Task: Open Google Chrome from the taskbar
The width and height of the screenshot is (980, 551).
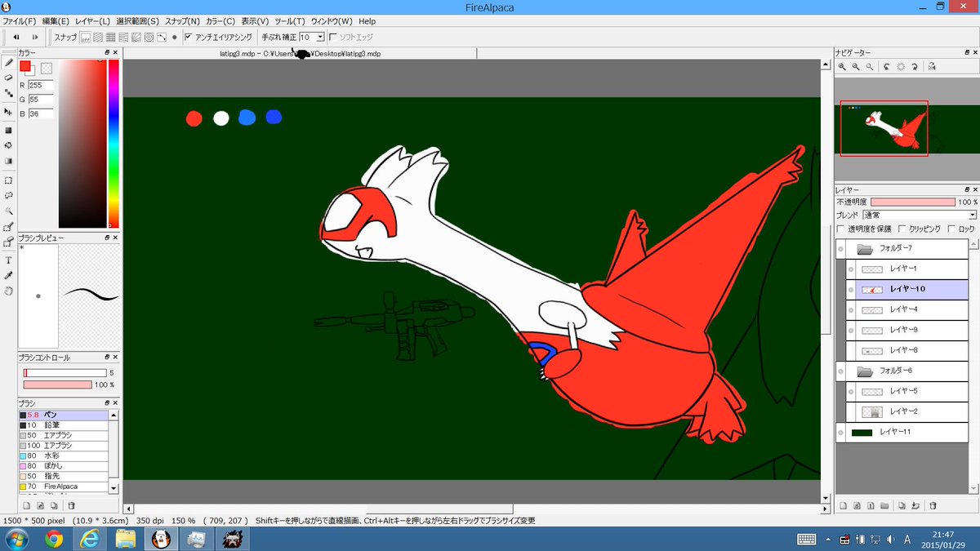Action: click(55, 539)
